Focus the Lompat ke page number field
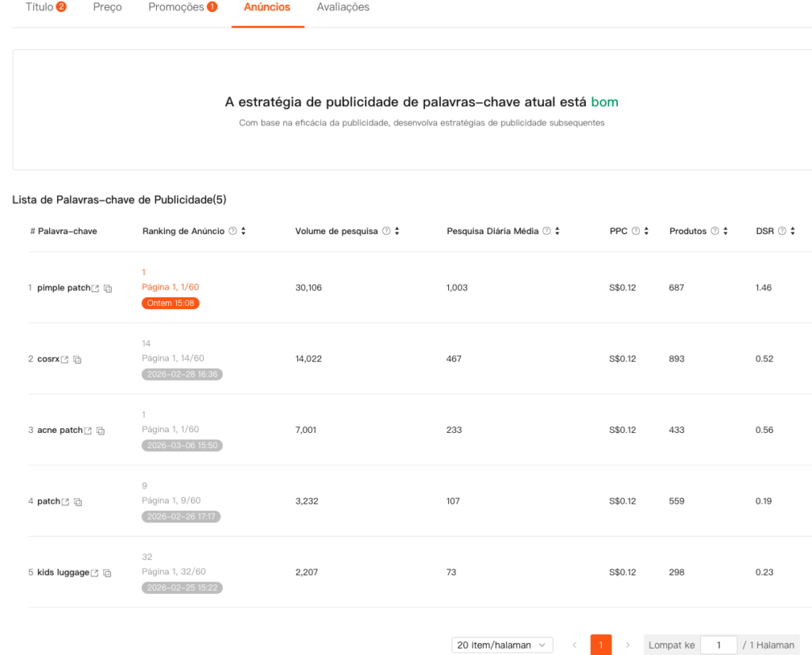This screenshot has width=812, height=655. (718, 645)
